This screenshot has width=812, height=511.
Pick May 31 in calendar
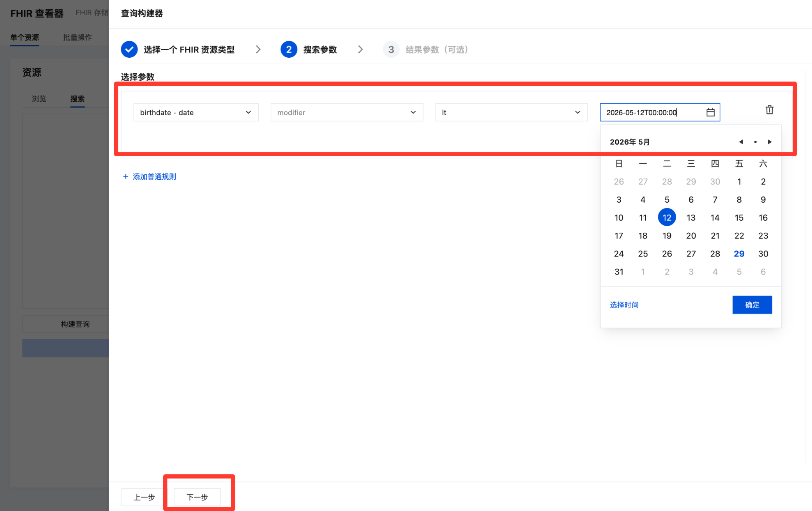coord(618,272)
